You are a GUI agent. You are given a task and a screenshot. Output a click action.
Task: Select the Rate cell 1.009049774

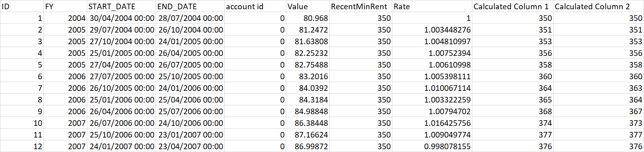coord(432,135)
